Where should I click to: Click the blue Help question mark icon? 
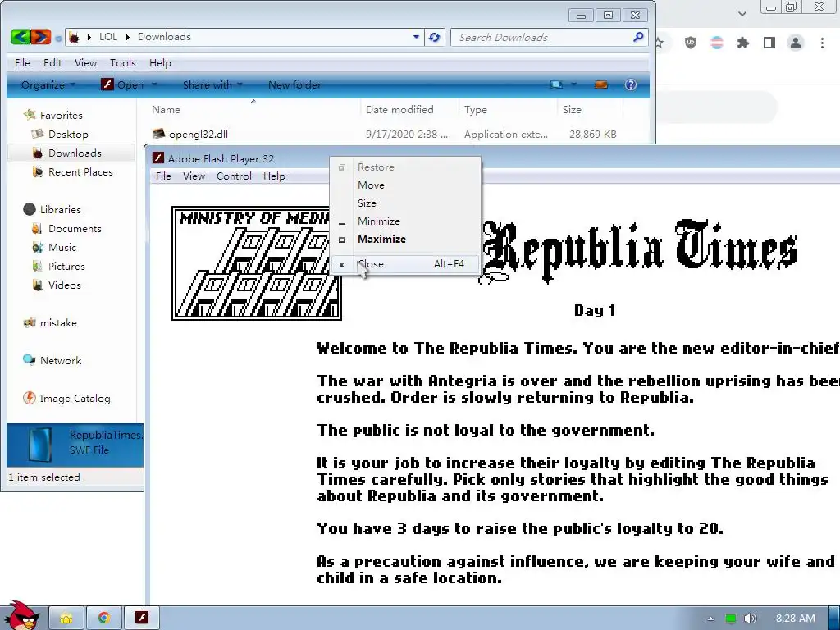pos(631,84)
